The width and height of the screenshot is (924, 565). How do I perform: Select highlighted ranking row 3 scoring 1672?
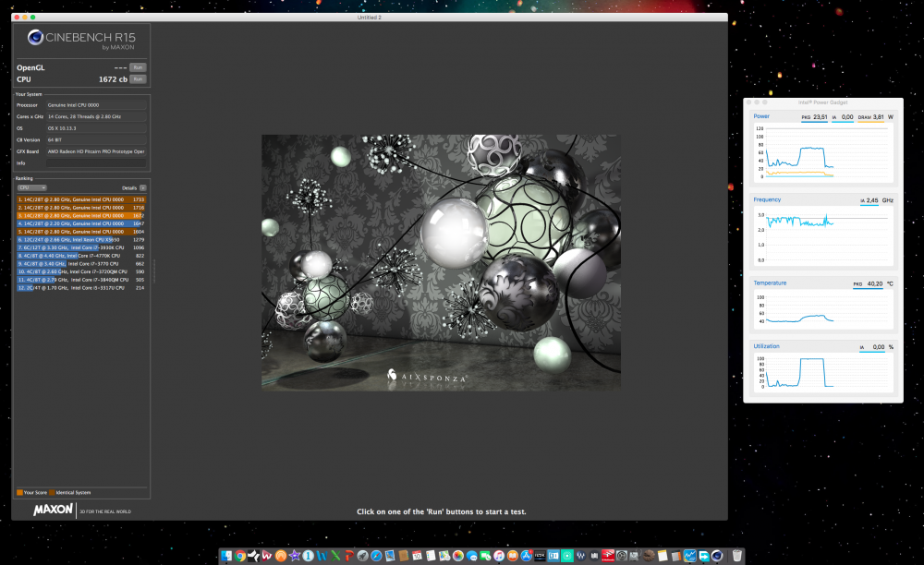click(x=81, y=215)
